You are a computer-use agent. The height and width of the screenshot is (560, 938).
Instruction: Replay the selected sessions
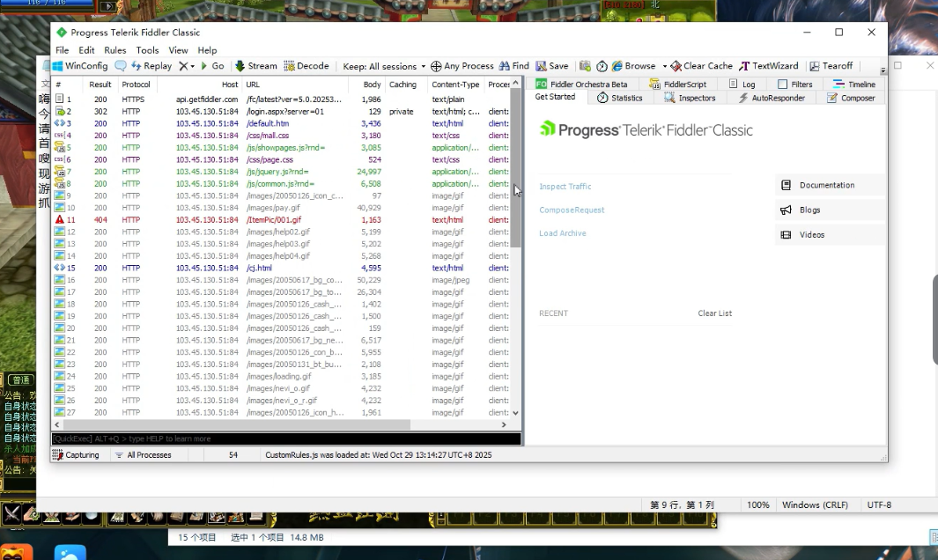click(x=151, y=66)
